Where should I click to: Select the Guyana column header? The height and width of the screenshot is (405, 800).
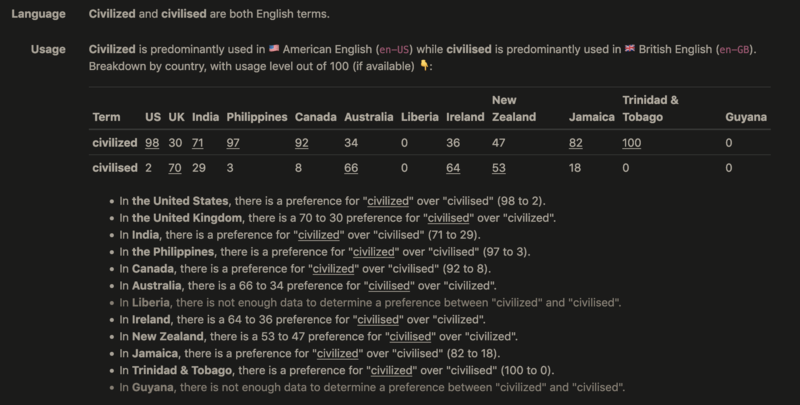pyautogui.click(x=746, y=117)
